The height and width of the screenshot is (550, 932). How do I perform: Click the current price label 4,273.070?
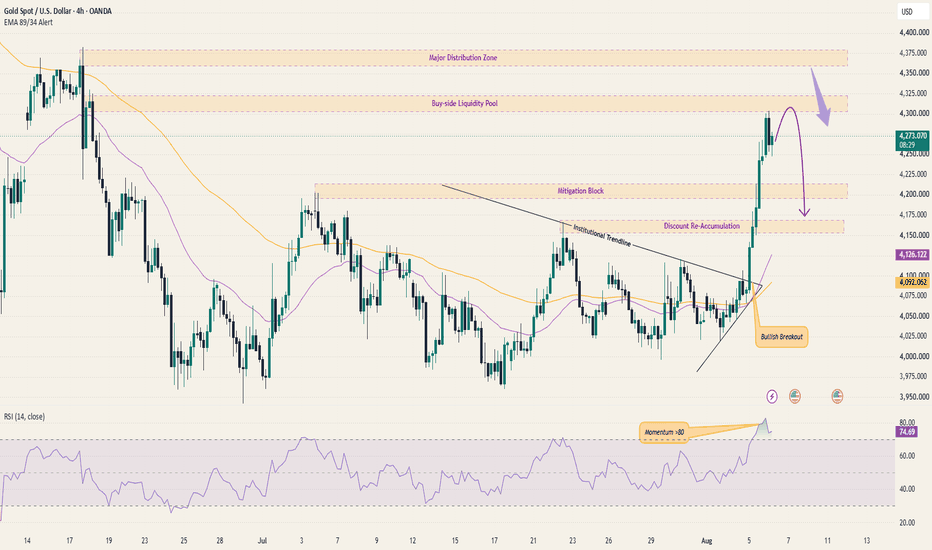[912, 136]
